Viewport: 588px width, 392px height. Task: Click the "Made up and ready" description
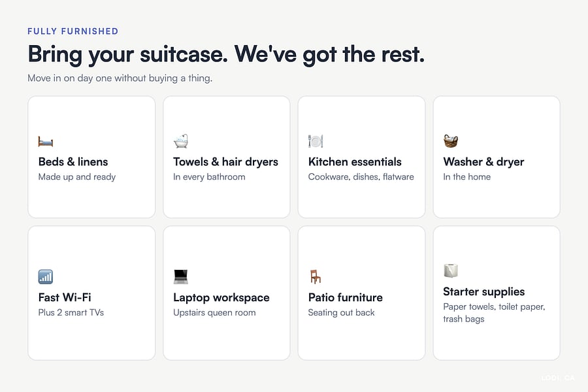click(77, 176)
